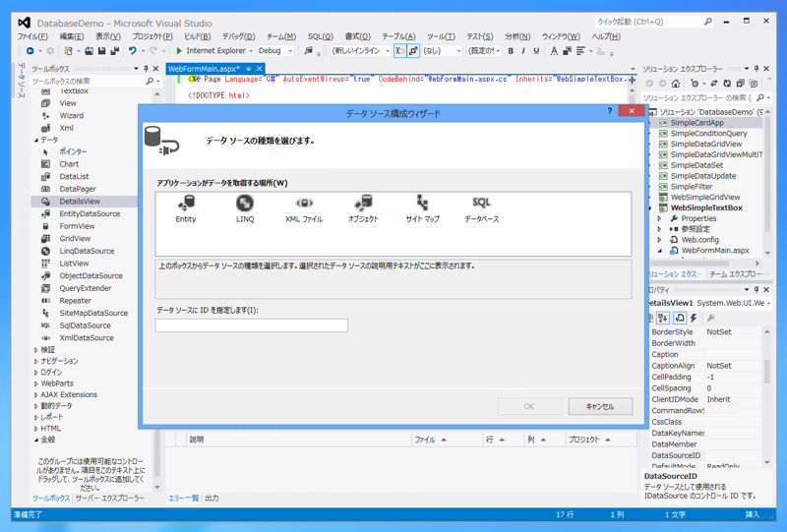Open the ツール(T) menu

click(441, 36)
